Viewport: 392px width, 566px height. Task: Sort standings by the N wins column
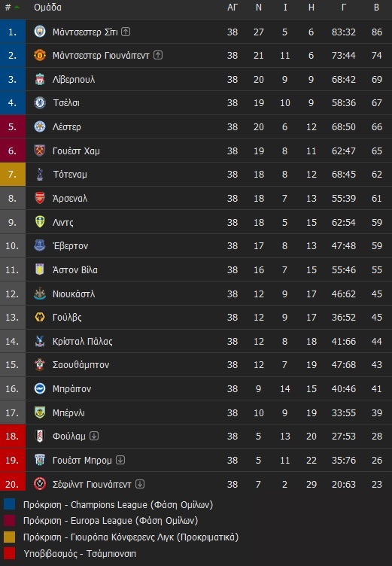pos(258,8)
